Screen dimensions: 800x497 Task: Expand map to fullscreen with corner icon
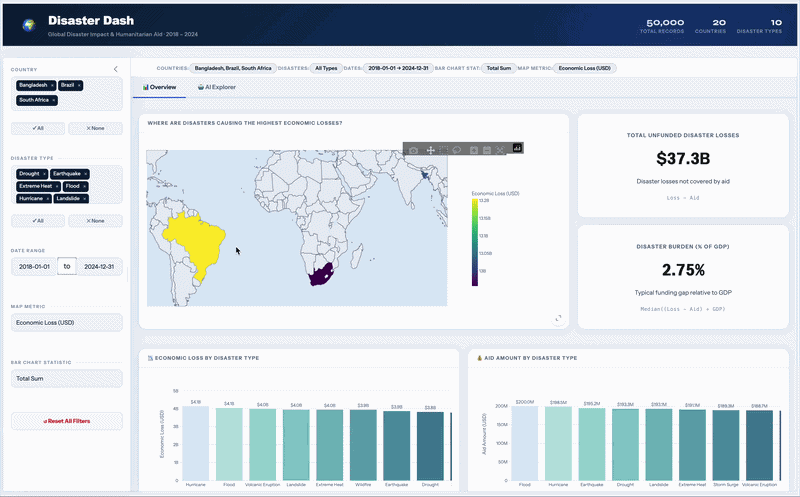(x=558, y=318)
